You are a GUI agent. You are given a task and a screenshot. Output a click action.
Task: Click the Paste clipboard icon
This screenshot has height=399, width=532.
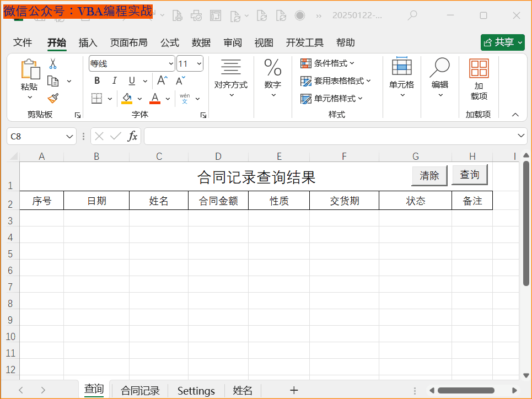[30, 70]
